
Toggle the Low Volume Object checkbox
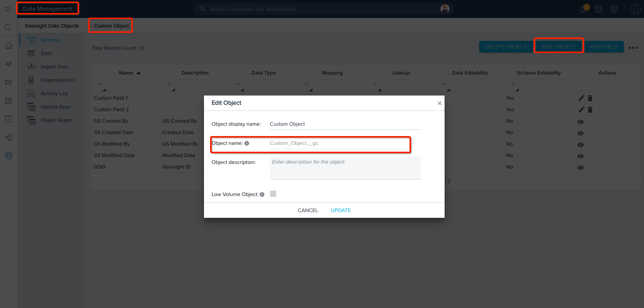pyautogui.click(x=273, y=194)
